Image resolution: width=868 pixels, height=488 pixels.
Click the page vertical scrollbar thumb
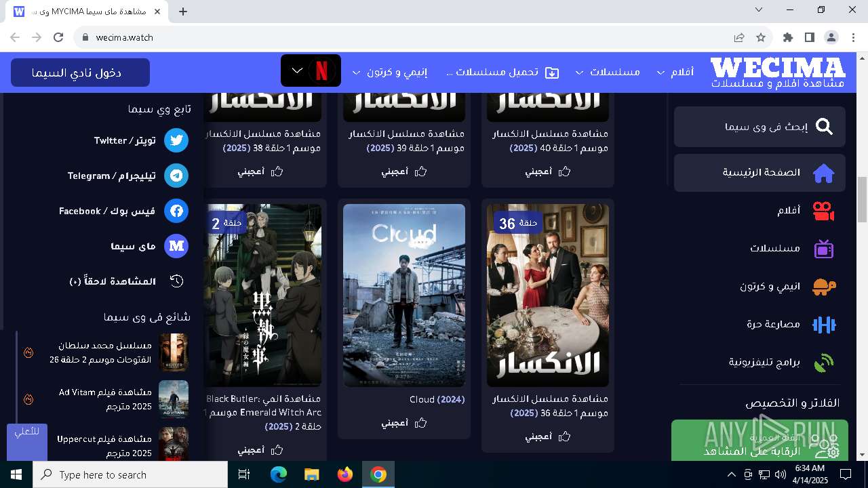[862, 199]
